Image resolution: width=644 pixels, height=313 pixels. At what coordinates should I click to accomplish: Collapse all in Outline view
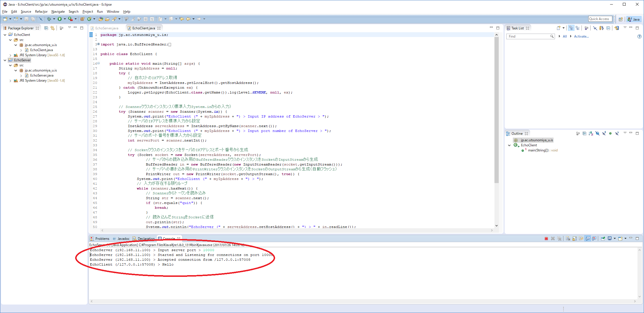click(584, 133)
